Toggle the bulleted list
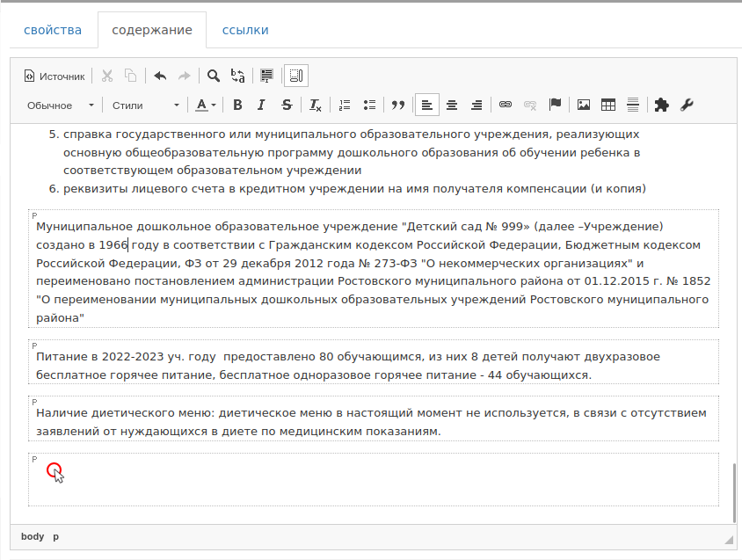The height and width of the screenshot is (560, 742). point(369,105)
